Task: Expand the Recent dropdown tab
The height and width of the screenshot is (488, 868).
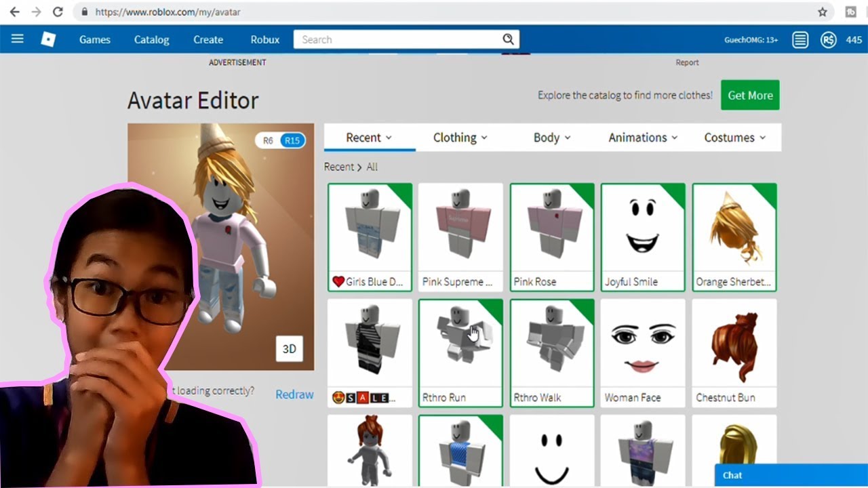Action: [369, 138]
